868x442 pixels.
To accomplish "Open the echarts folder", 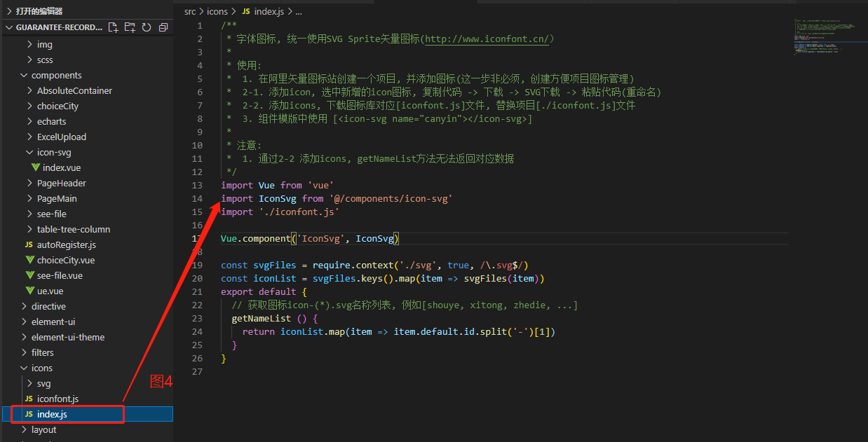I will pyautogui.click(x=51, y=121).
